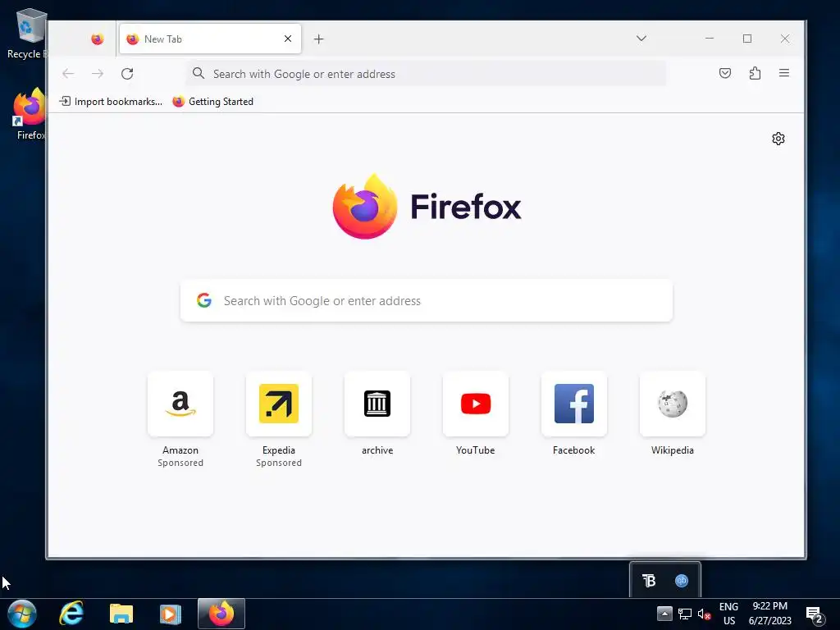The height and width of the screenshot is (630, 840).
Task: Close the Firefox window
Action: point(785,39)
